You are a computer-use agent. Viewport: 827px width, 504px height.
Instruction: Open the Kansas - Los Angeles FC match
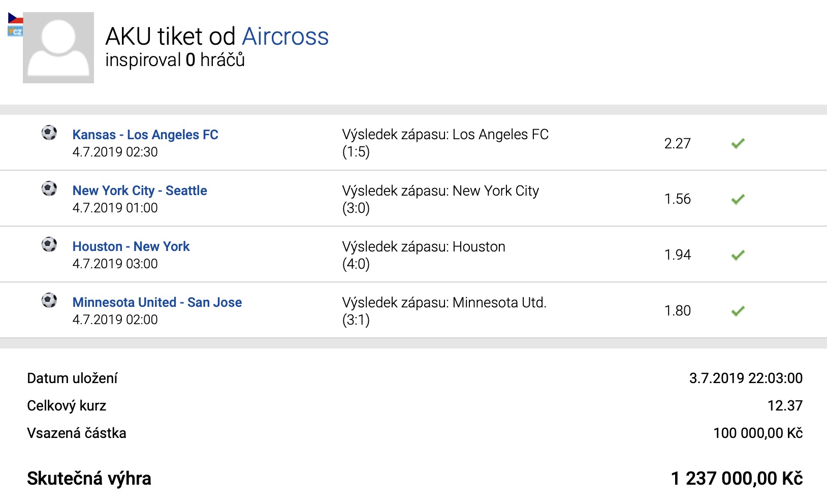[x=145, y=135]
